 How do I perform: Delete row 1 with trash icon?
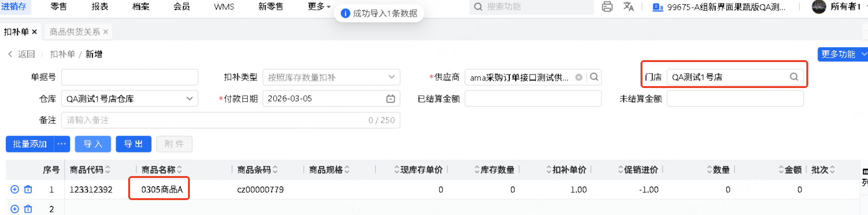[x=28, y=190]
